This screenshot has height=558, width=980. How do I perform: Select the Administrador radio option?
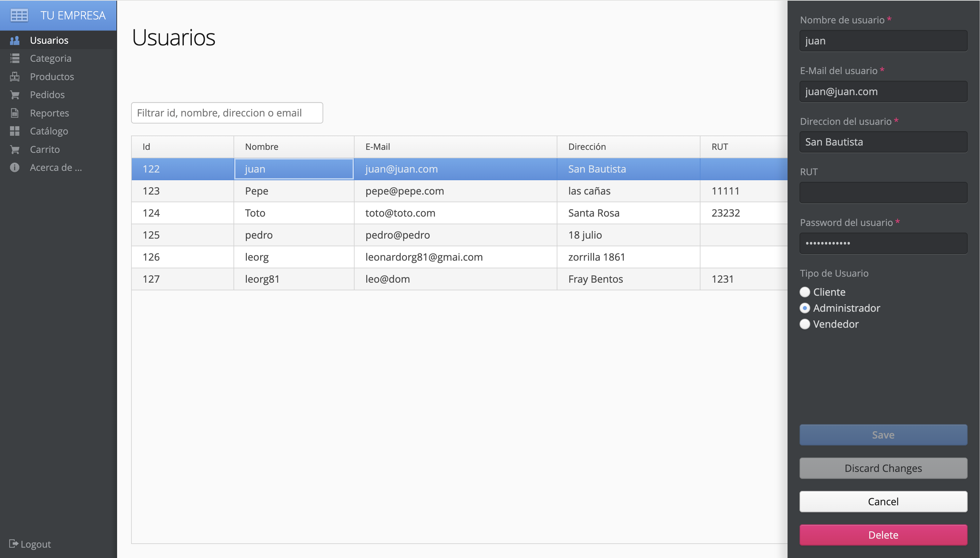[x=805, y=308]
